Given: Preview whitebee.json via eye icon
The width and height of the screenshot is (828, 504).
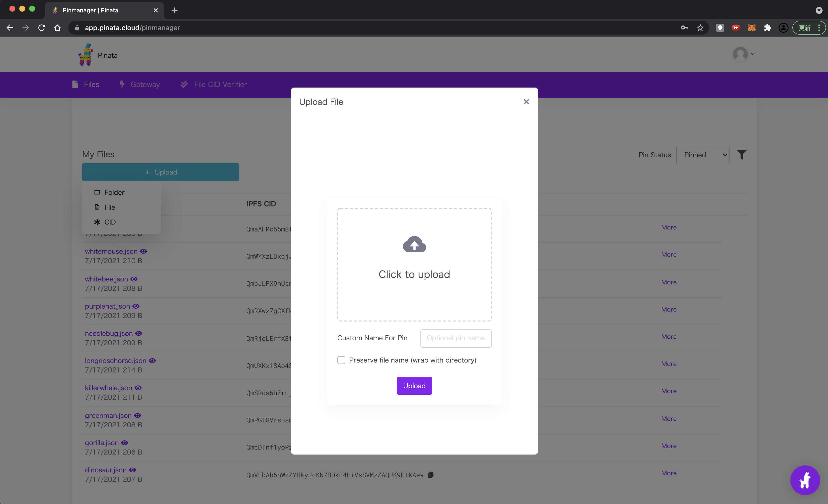Looking at the screenshot, I should [x=134, y=279].
